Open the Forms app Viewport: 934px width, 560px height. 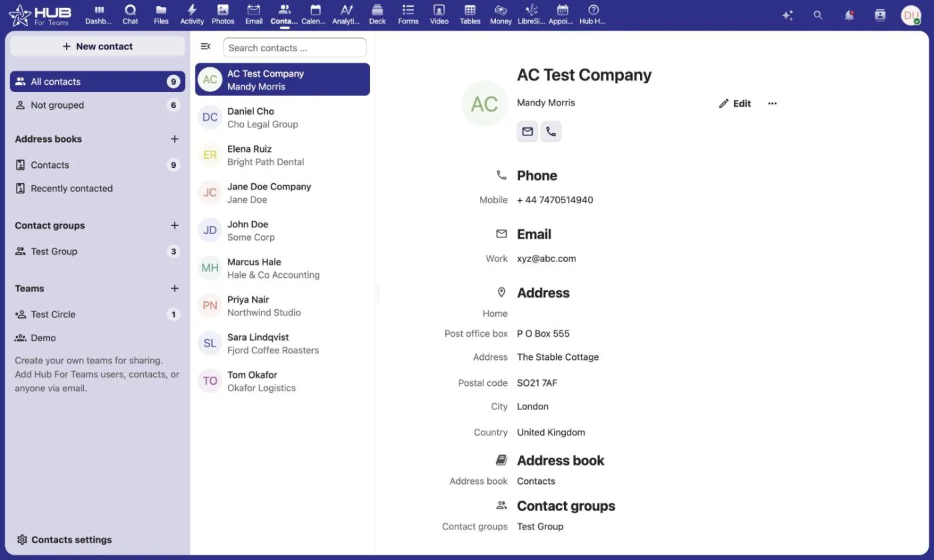tap(408, 14)
